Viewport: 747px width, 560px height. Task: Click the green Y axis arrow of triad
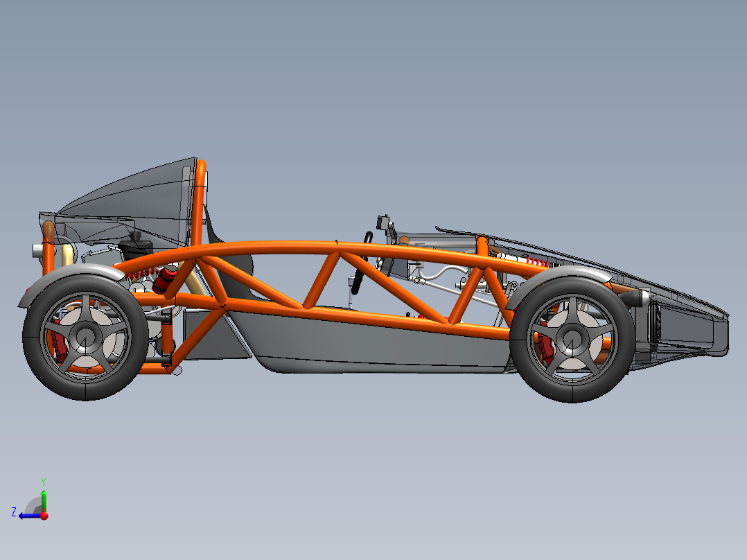pyautogui.click(x=44, y=500)
